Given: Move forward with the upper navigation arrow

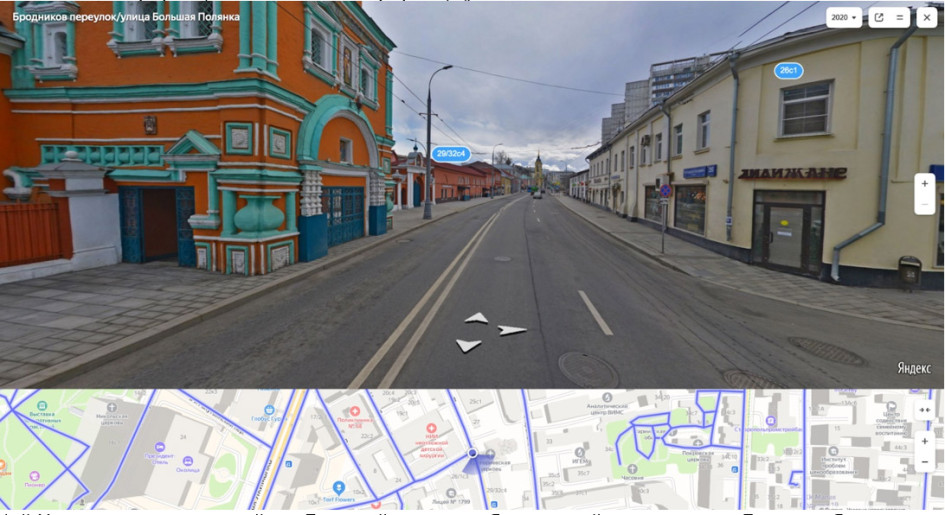Looking at the screenshot, I should pyautogui.click(x=477, y=318).
